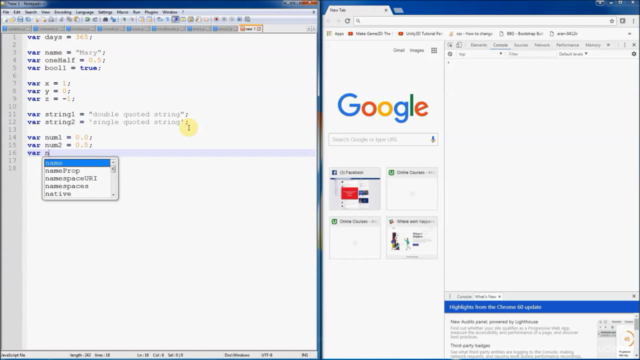640x360 pixels.
Task: Open the Chrome three-dot menu
Action: (633, 21)
